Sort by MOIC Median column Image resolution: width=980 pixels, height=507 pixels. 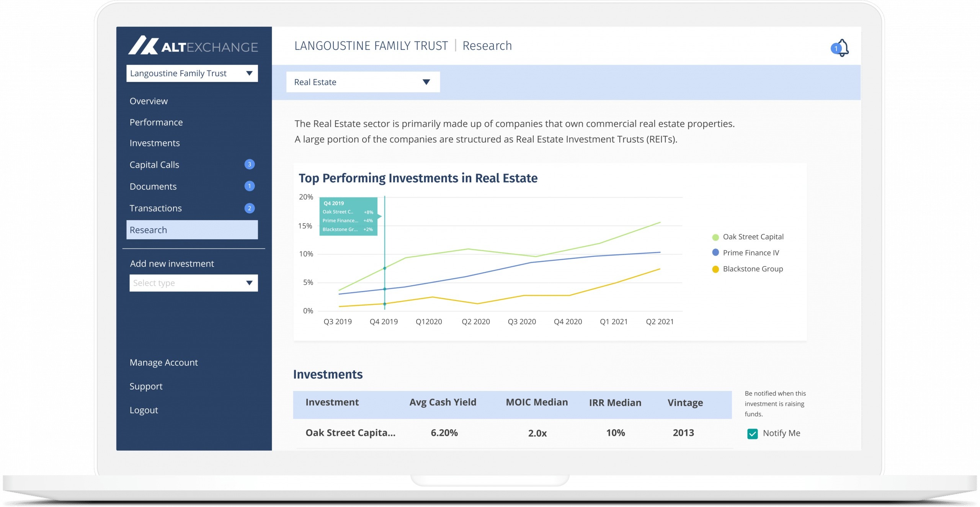pos(537,402)
